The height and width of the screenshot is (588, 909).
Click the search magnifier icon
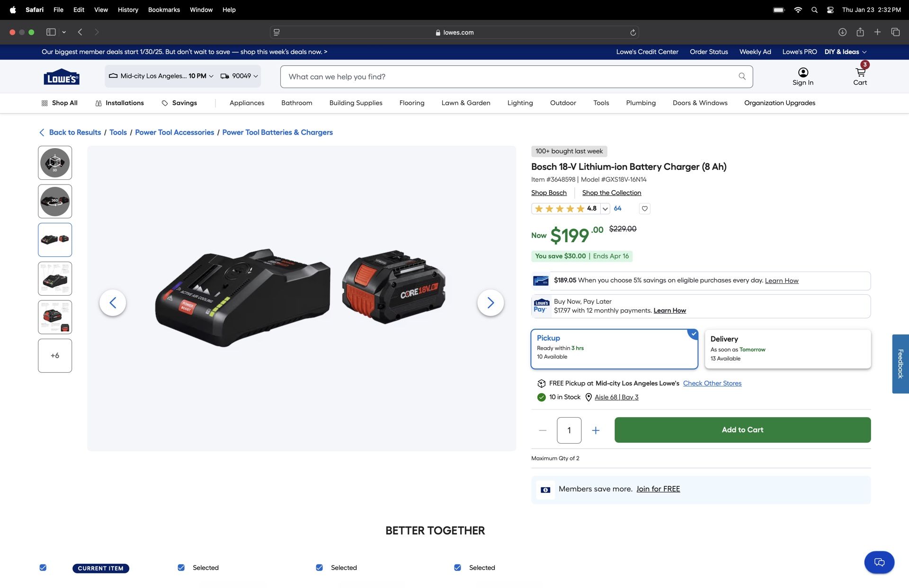point(742,76)
